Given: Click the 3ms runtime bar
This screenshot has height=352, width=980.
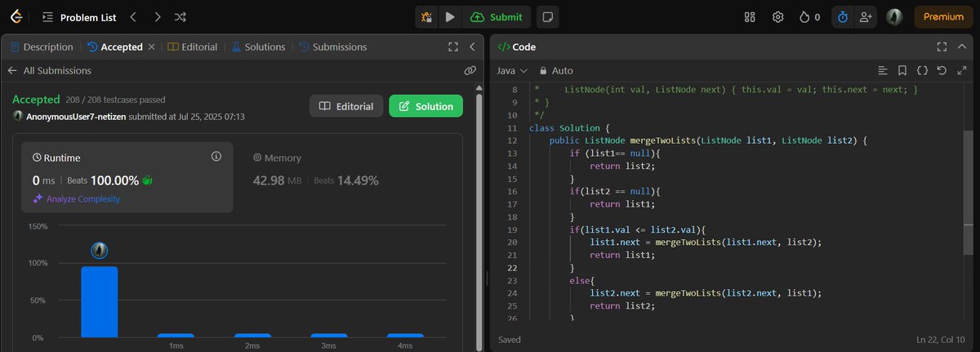Looking at the screenshot, I should [329, 335].
